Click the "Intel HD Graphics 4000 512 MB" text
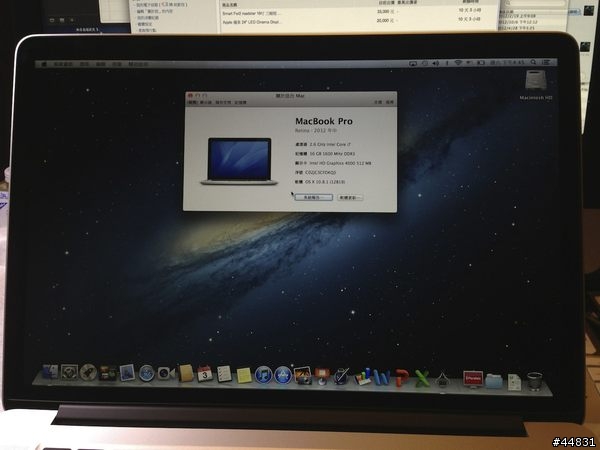600x450 pixels. 340,163
